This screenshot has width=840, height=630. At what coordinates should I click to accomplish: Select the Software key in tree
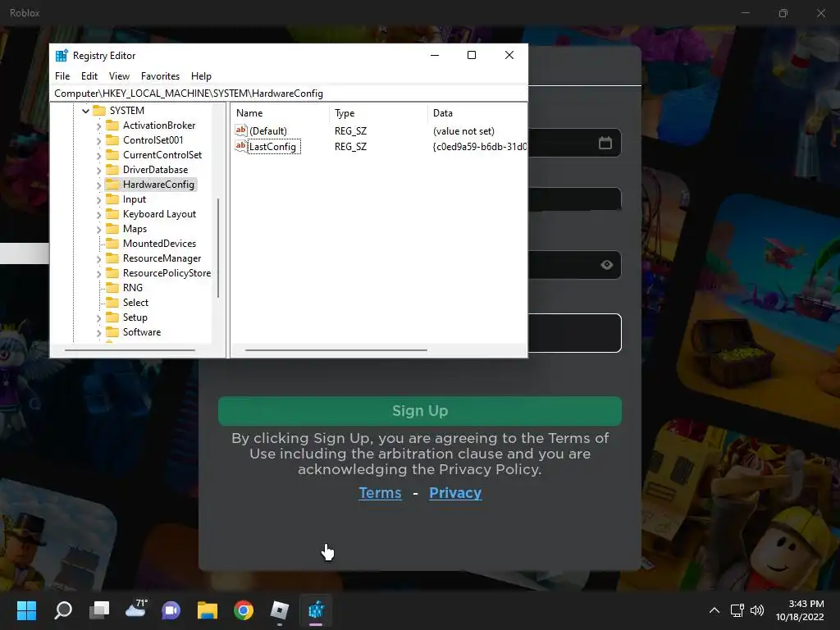141,332
